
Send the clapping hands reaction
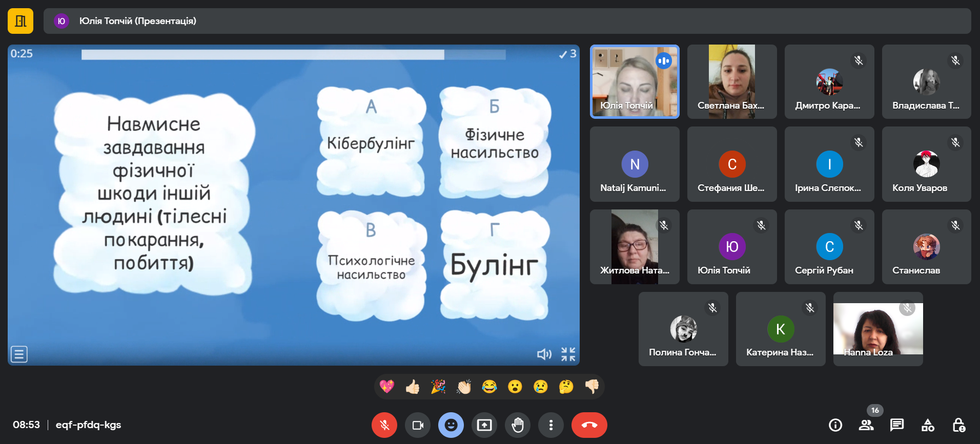click(x=464, y=387)
